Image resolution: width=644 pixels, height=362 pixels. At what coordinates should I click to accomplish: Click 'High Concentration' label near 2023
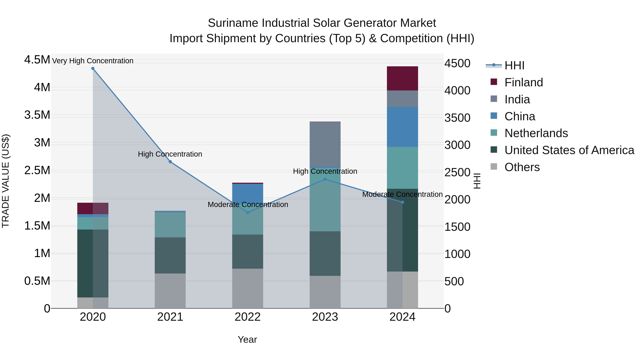(x=325, y=171)
